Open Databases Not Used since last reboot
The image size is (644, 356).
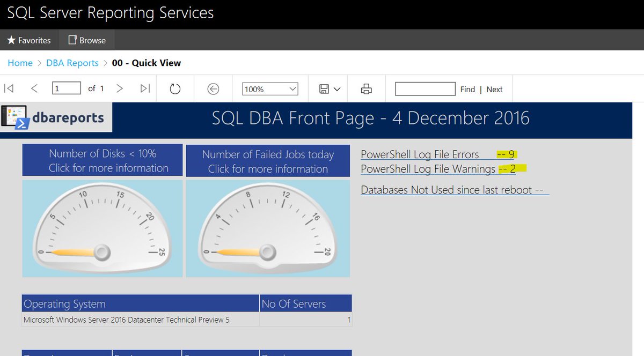pyautogui.click(x=455, y=190)
